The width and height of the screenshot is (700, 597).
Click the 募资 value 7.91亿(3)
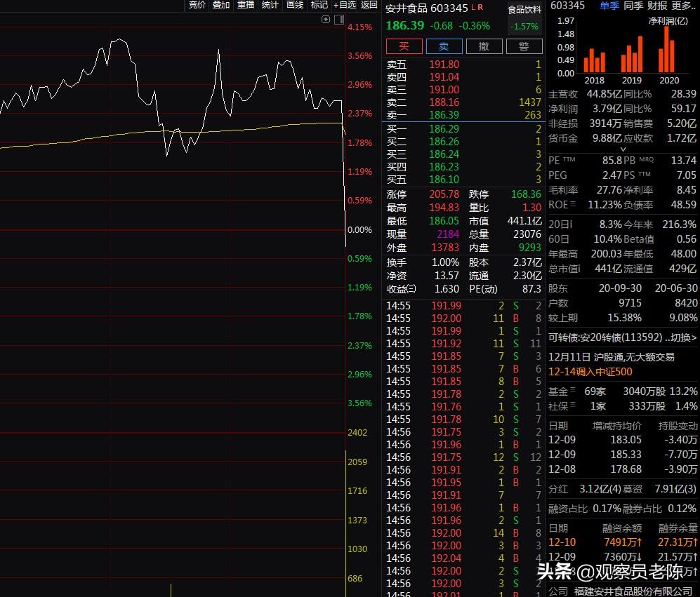[675, 489]
